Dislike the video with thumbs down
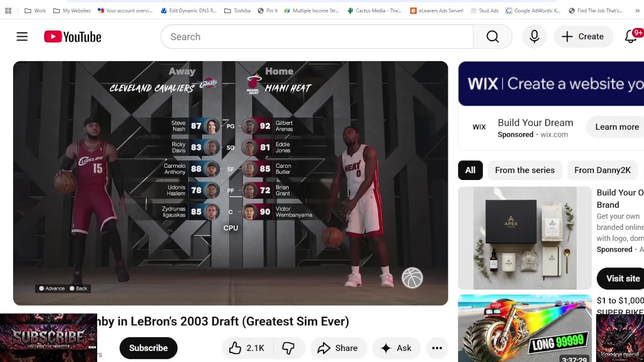Image resolution: width=644 pixels, height=362 pixels. (288, 348)
